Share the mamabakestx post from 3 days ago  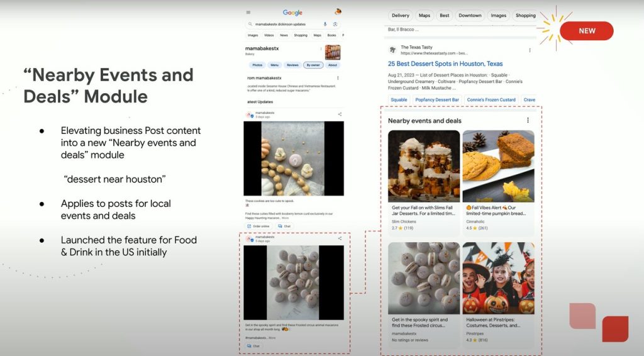click(340, 114)
